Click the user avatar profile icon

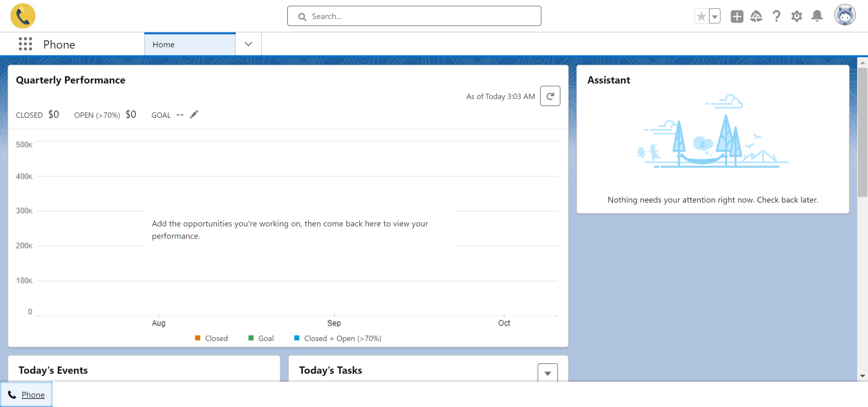coord(845,15)
